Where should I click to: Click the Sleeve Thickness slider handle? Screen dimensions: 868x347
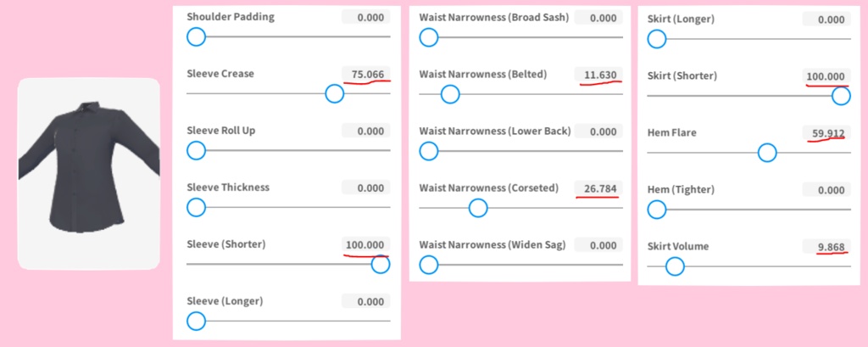coord(196,207)
